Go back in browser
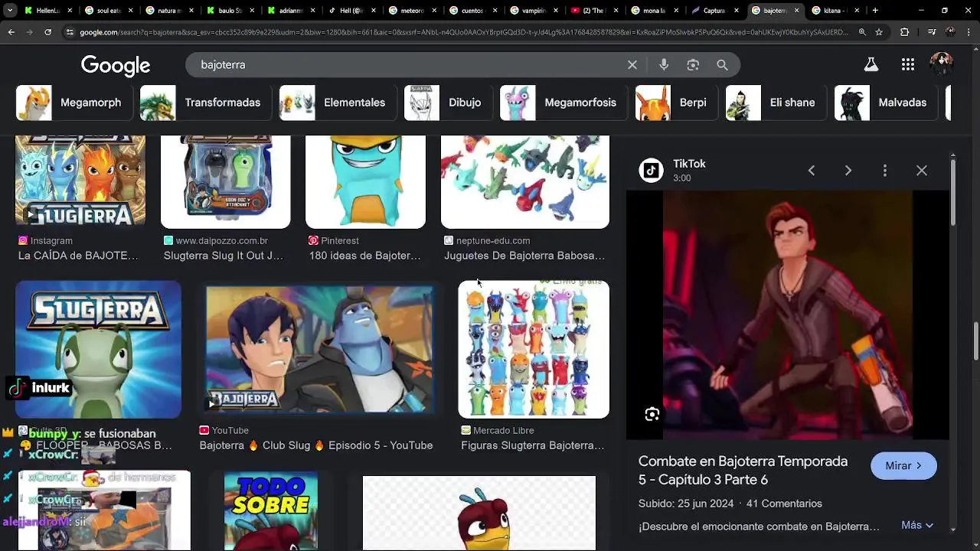Viewport: 980px width, 551px height. [11, 32]
